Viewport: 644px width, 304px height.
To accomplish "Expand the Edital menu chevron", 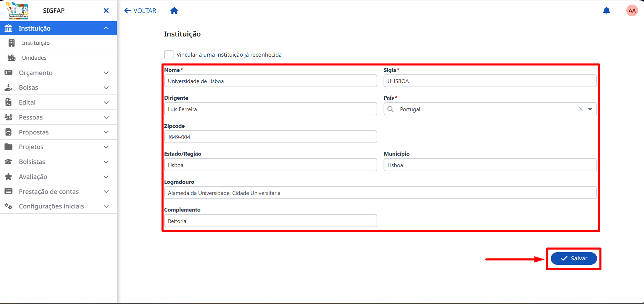I will coord(106,102).
